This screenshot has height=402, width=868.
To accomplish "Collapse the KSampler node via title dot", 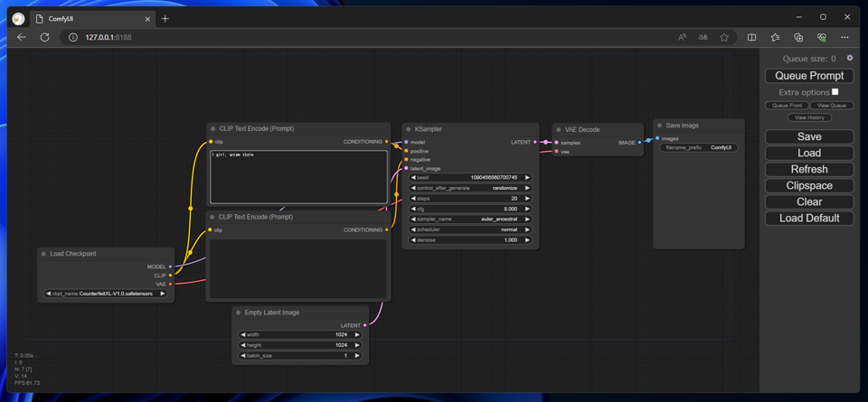I will click(x=408, y=129).
